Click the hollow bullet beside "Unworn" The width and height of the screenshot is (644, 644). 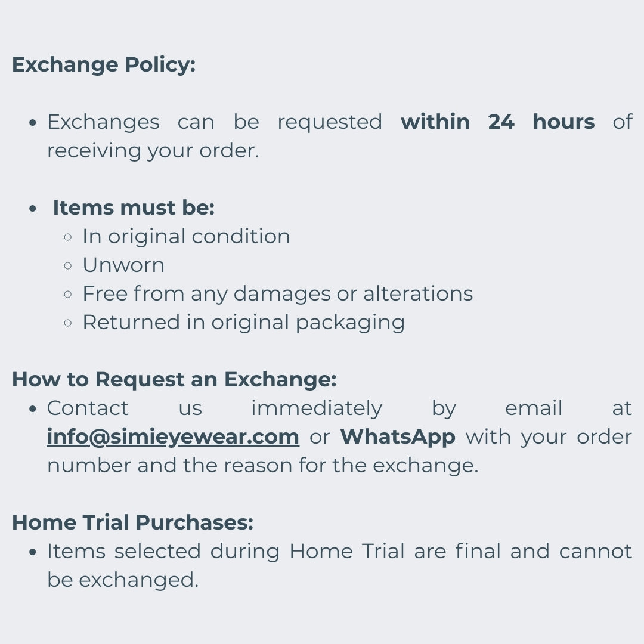click(68, 265)
